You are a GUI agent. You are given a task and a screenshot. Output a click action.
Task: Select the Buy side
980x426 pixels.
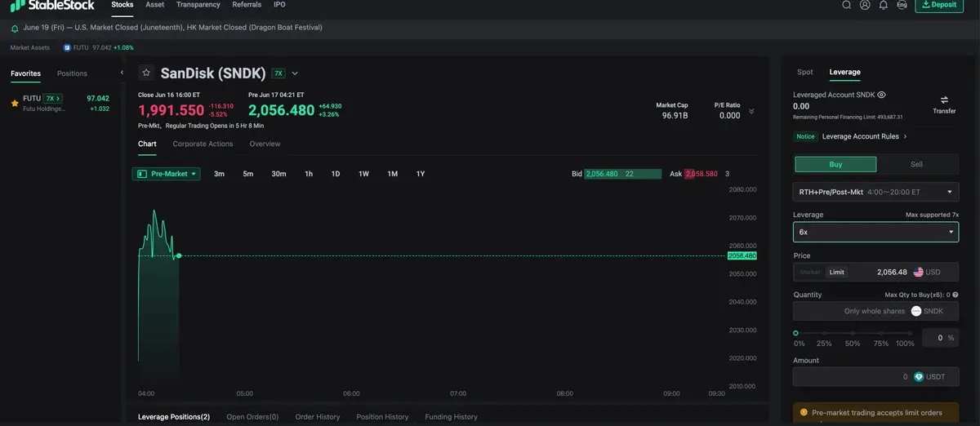coord(835,164)
